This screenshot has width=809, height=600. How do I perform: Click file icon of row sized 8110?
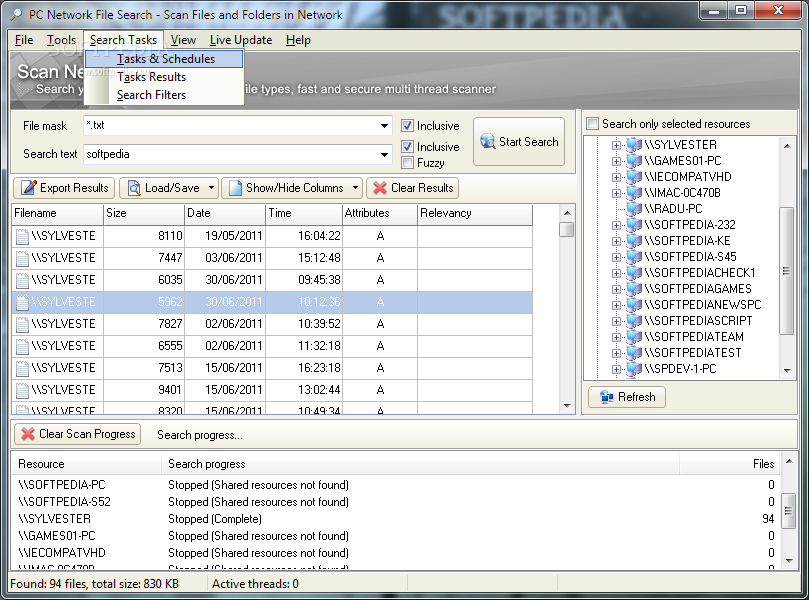pyautogui.click(x=22, y=236)
